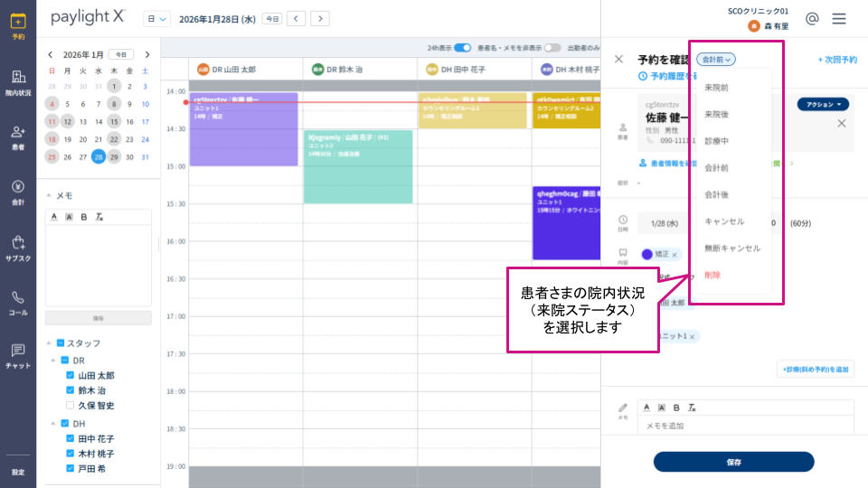
Task: Uncheck the DR group checkbox
Action: (65, 361)
